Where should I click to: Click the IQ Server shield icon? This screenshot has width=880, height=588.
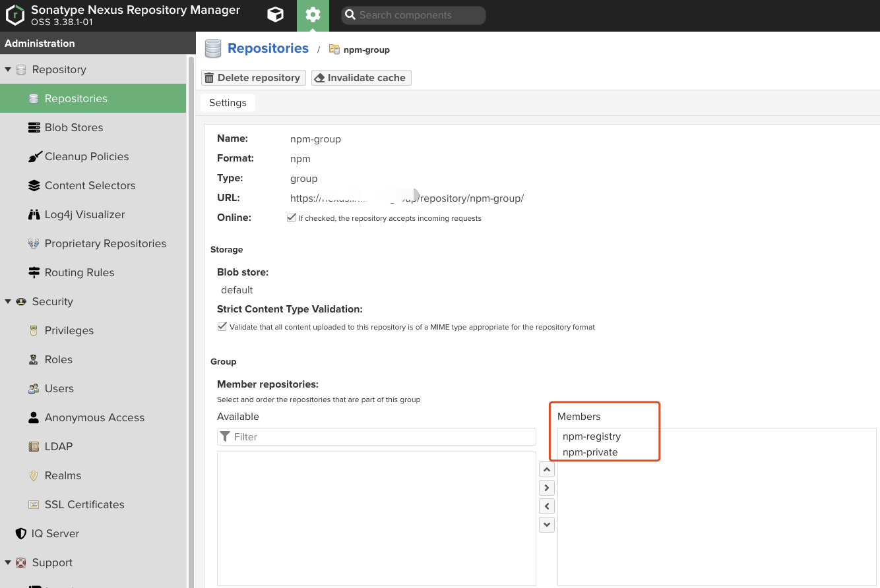coord(21,533)
